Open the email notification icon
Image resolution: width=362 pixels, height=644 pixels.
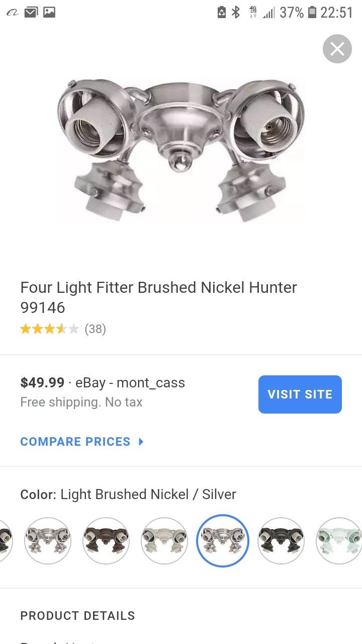point(31,12)
